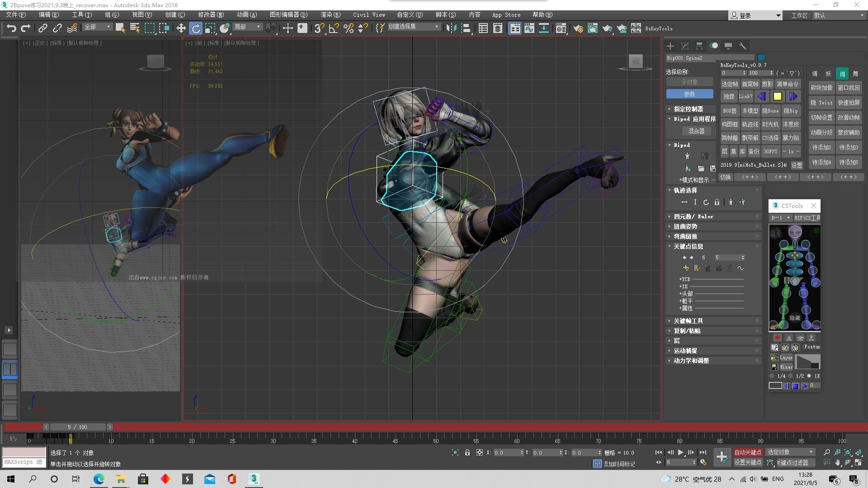Viewport: 868px width, 488px height.
Task: Click the Undo arrow in main toolbar
Action: pos(11,28)
